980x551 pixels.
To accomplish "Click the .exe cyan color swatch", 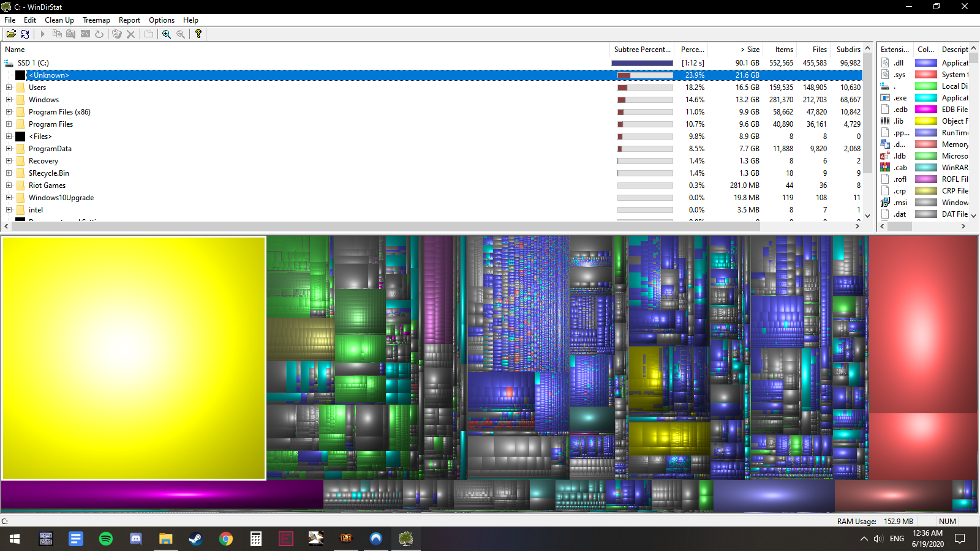I will coord(925,98).
